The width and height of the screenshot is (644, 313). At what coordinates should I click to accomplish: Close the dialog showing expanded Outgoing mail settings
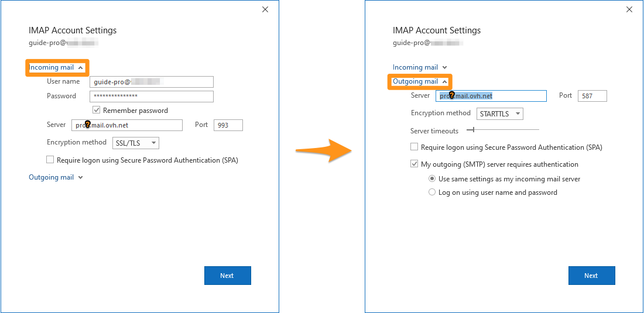629,9
